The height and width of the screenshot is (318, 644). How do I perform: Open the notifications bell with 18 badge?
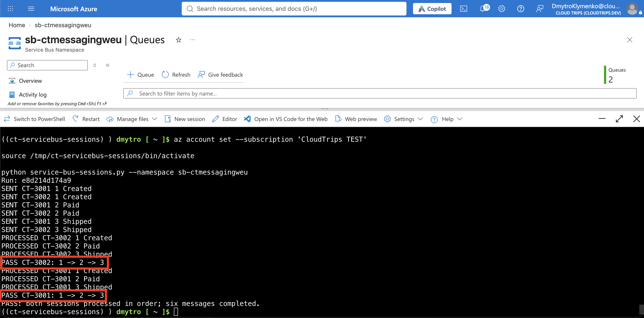[484, 8]
